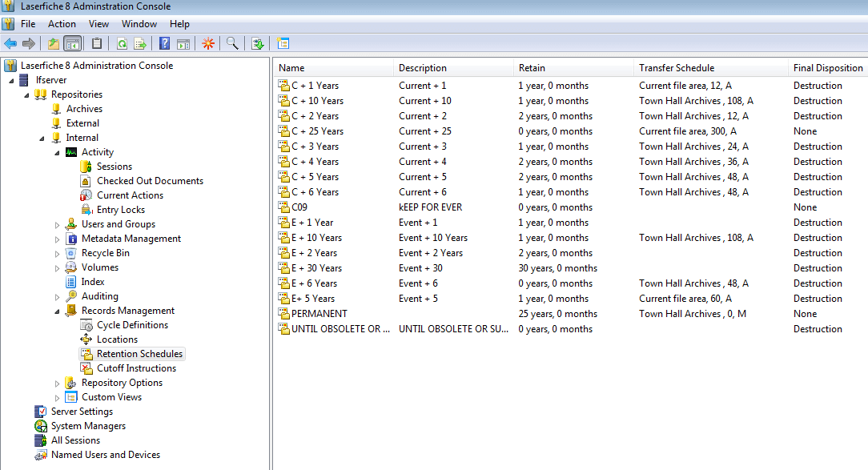Click the Checked Out Documents lock icon
868x470 pixels.
(x=86, y=181)
